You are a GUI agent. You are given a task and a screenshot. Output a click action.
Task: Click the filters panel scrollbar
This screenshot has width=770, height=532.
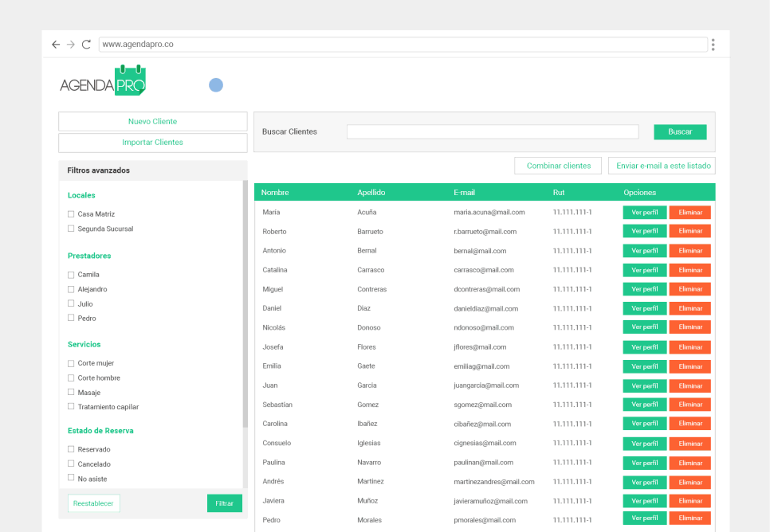245,304
